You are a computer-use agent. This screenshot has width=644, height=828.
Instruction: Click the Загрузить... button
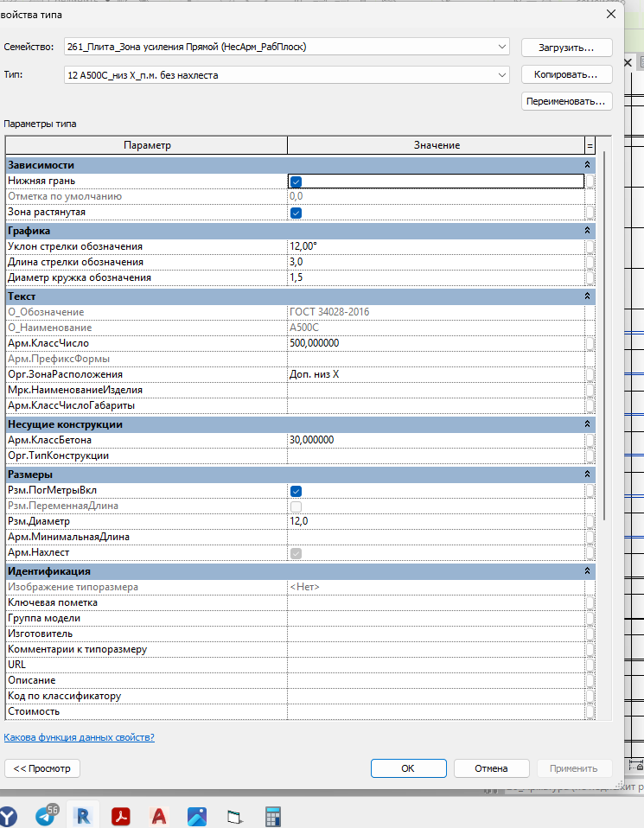[x=566, y=48]
